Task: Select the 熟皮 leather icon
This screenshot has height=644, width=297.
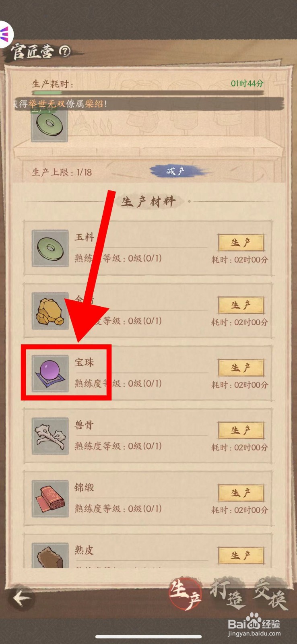Action: (x=50, y=555)
